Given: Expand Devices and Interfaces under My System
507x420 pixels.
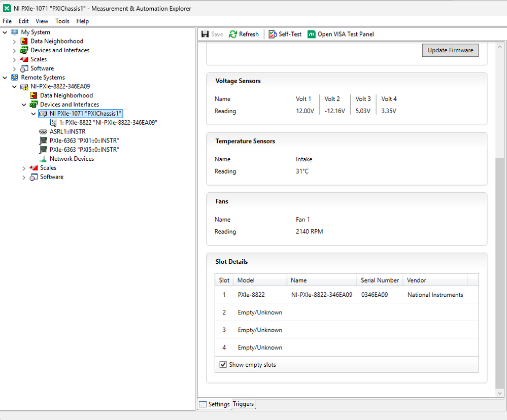Looking at the screenshot, I should click(x=14, y=51).
